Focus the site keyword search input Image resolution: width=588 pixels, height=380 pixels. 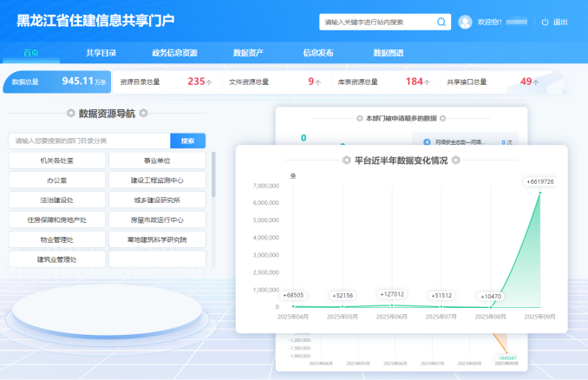(x=375, y=22)
